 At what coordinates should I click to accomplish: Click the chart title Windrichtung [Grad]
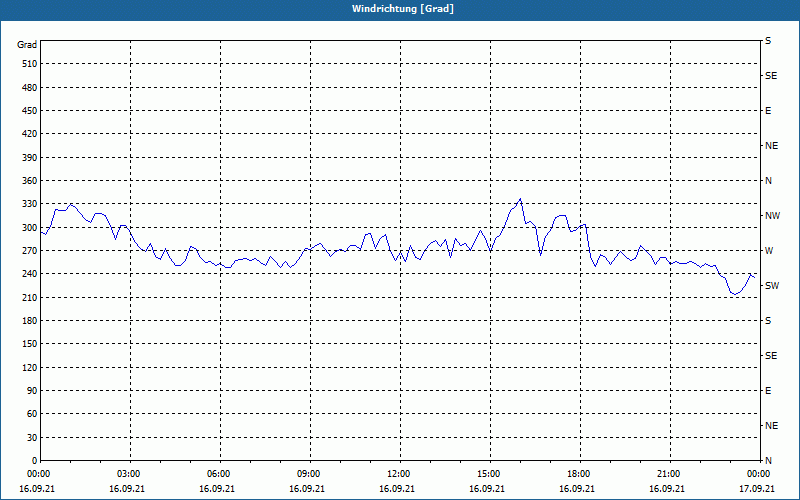click(403, 9)
